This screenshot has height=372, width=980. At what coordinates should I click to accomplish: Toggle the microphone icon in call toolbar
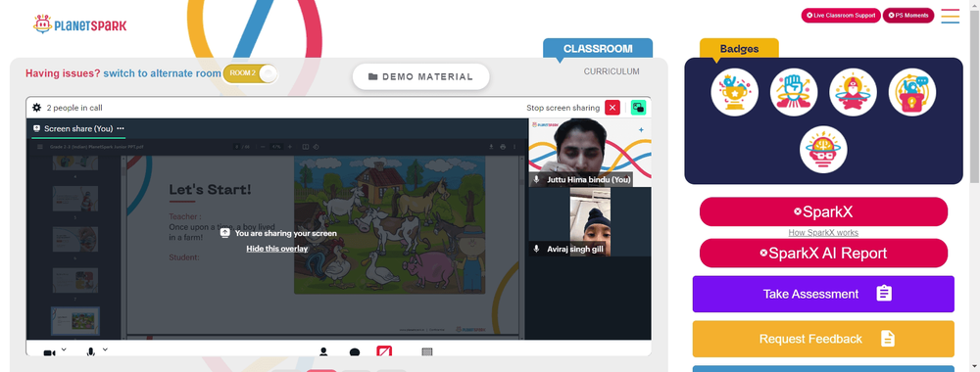(x=90, y=352)
